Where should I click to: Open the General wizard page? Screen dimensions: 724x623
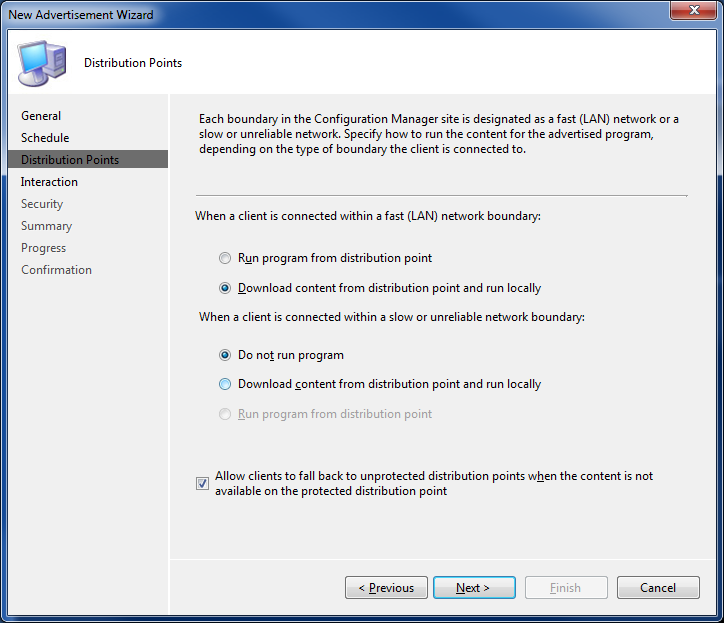tap(41, 116)
